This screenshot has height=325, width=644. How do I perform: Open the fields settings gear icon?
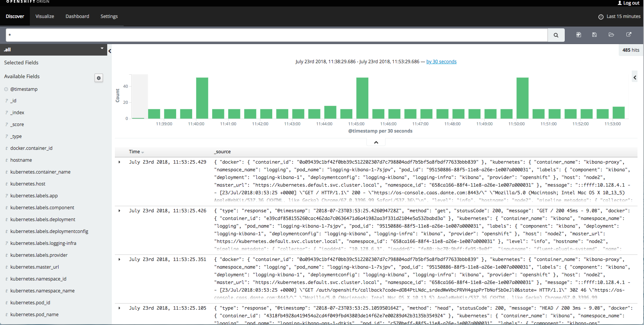[99, 78]
